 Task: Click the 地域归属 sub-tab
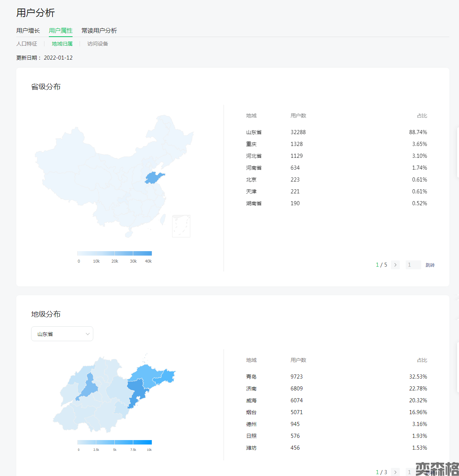[x=62, y=44]
